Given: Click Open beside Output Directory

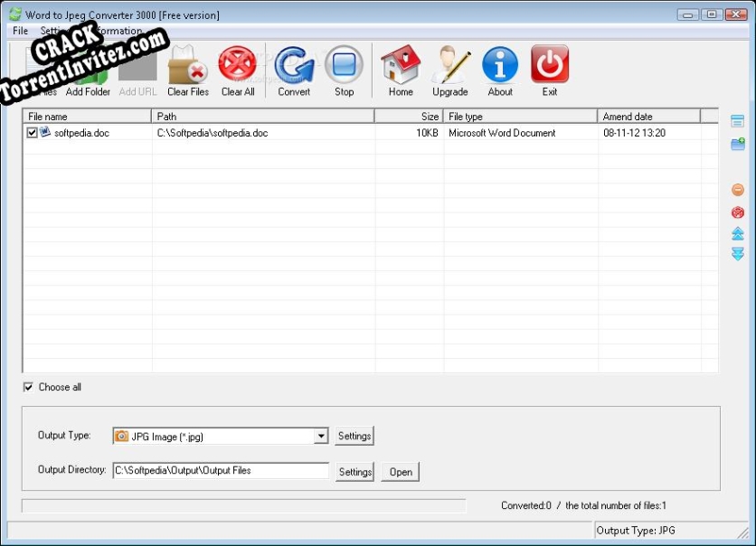Looking at the screenshot, I should (x=400, y=471).
